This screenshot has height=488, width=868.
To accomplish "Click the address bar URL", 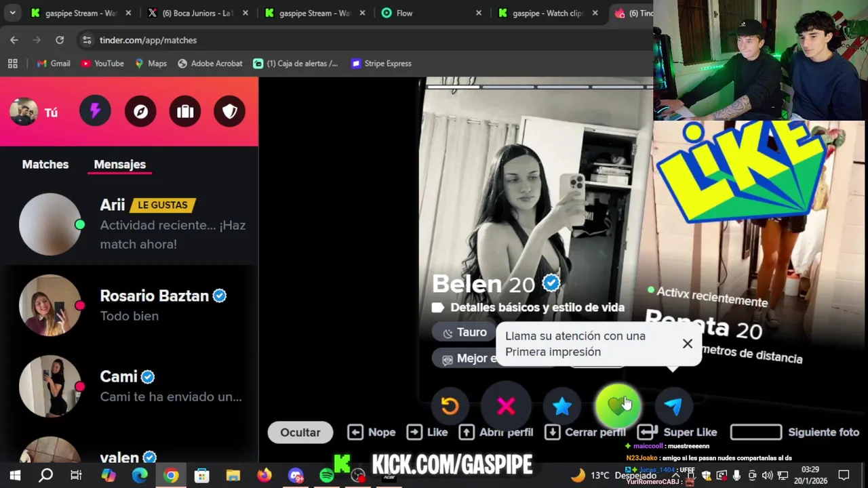I will (x=148, y=40).
